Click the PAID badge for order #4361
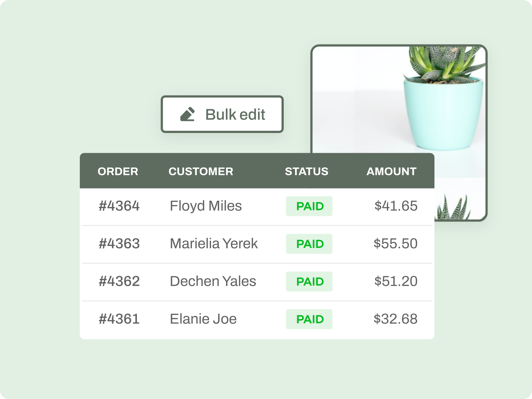The image size is (532, 399). coord(309,319)
